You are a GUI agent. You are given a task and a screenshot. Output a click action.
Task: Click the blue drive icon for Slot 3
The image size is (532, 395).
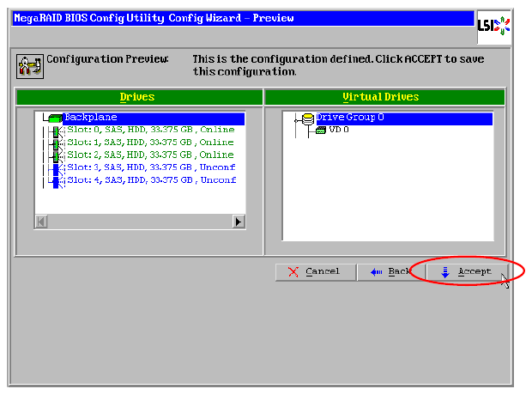(57, 169)
